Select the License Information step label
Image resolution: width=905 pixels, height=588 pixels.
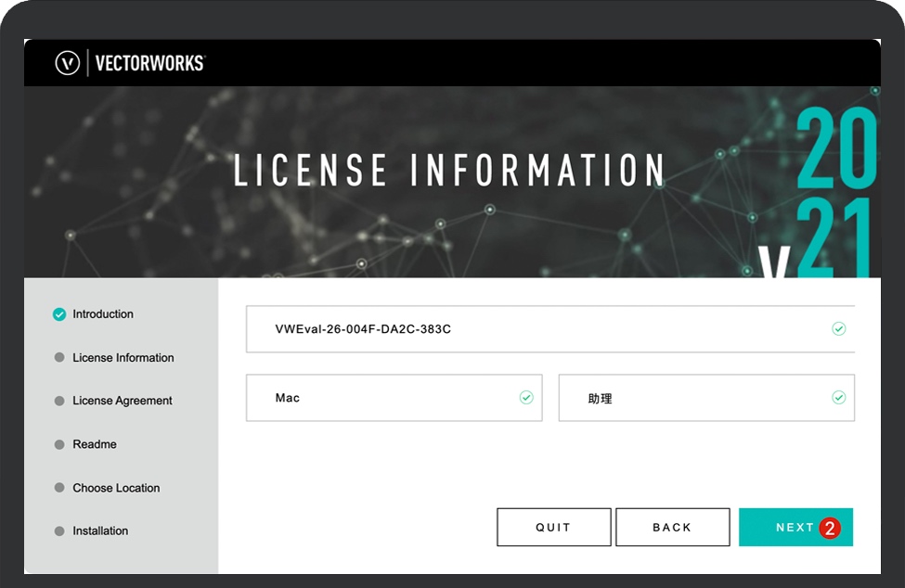[123, 357]
